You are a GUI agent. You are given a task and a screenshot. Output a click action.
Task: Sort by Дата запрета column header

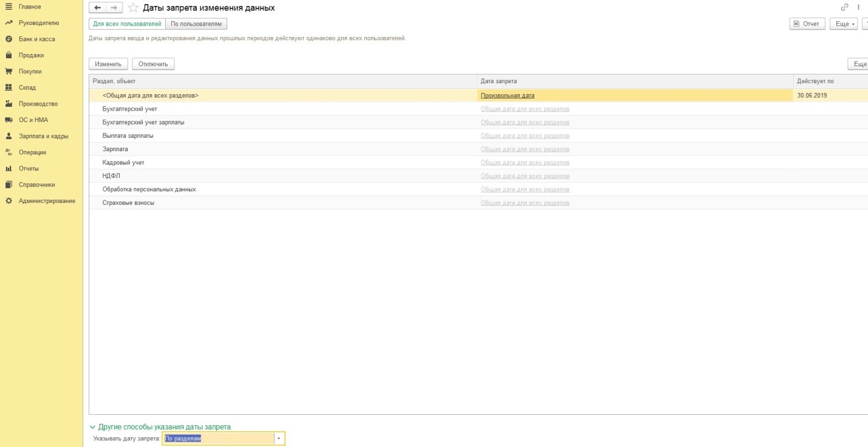click(635, 81)
